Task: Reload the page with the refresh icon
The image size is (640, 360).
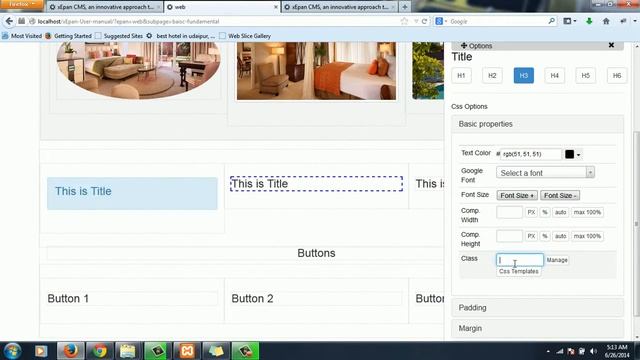Action: (424, 21)
